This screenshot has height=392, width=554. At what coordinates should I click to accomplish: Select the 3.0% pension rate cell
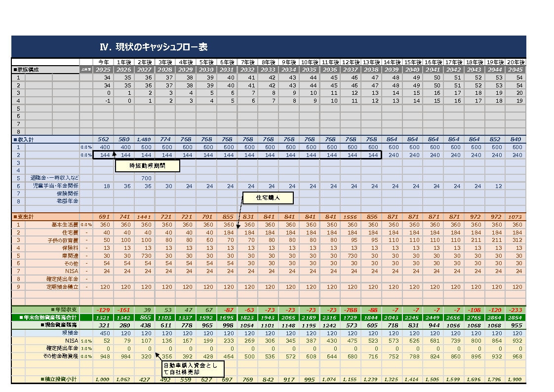click(x=86, y=349)
